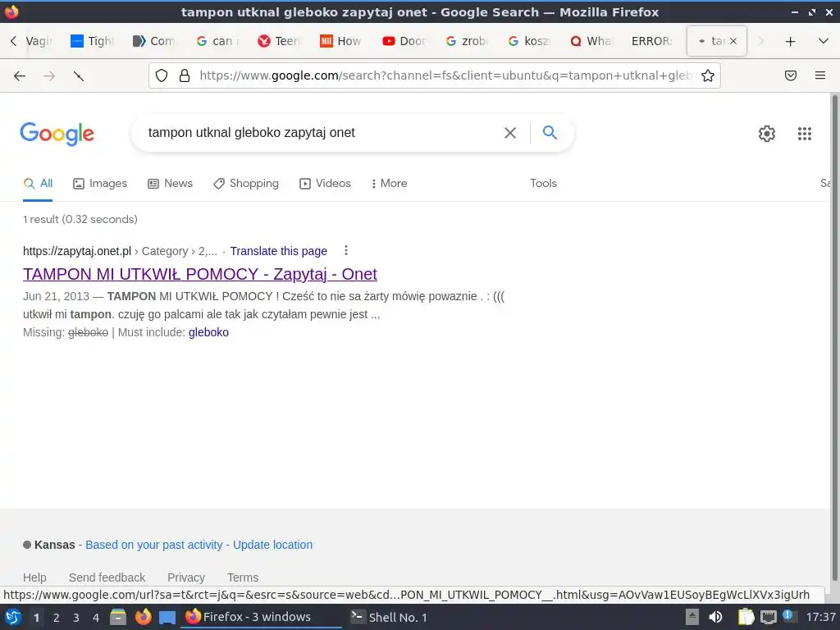Switch to the News search tab
Image resolution: width=840 pixels, height=630 pixels.
[x=171, y=183]
